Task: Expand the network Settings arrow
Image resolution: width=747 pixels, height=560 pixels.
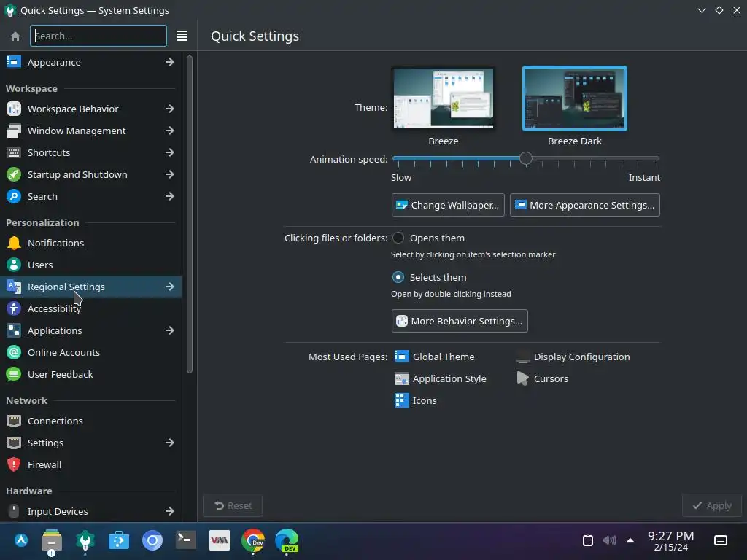Action: [169, 443]
